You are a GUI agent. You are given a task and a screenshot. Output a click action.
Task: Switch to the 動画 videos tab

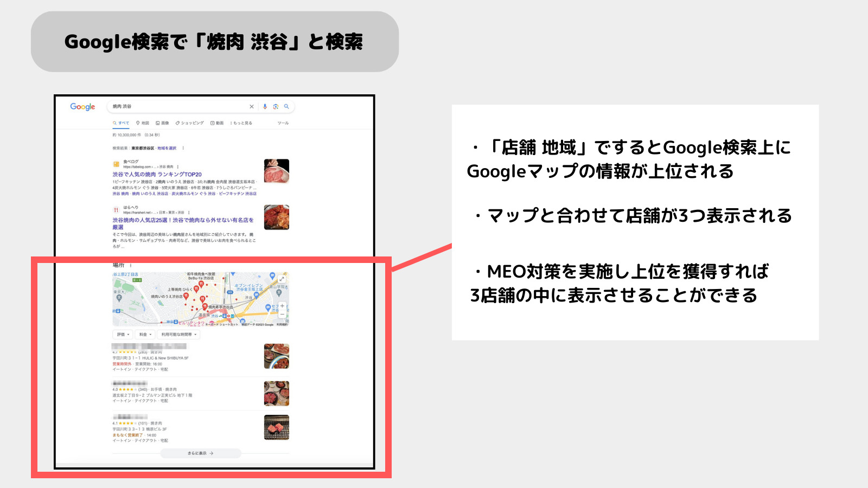[x=218, y=123]
